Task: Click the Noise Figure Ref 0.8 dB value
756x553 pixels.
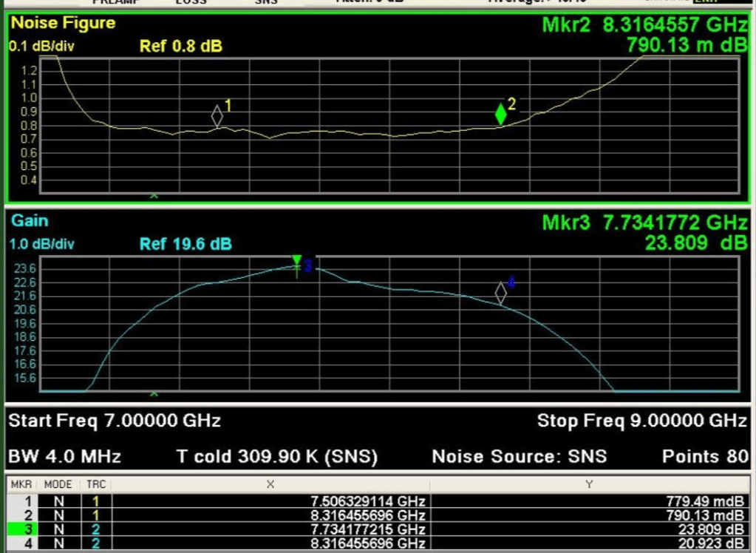Action: [181, 47]
